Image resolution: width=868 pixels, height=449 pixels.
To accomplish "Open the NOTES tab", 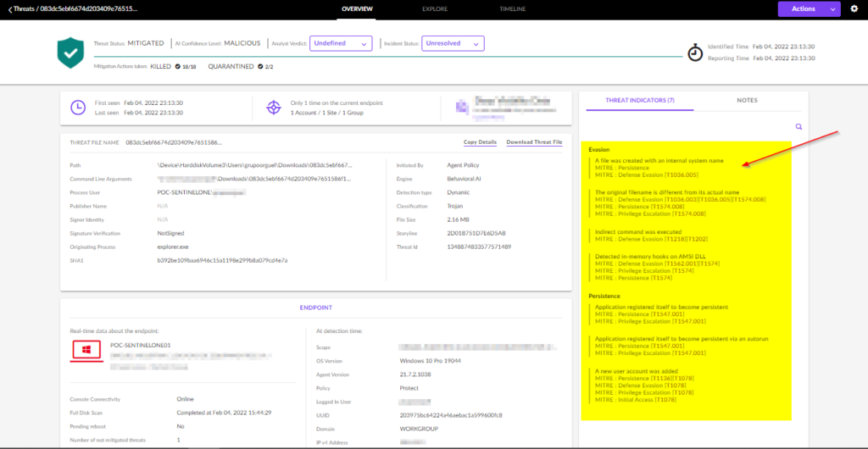I will click(x=747, y=101).
